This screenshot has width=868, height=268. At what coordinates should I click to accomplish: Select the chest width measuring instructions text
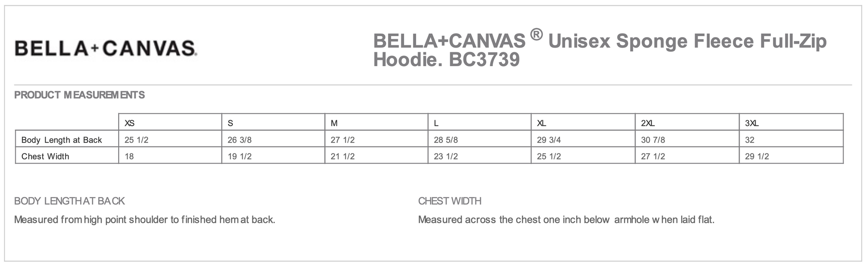pos(566,219)
